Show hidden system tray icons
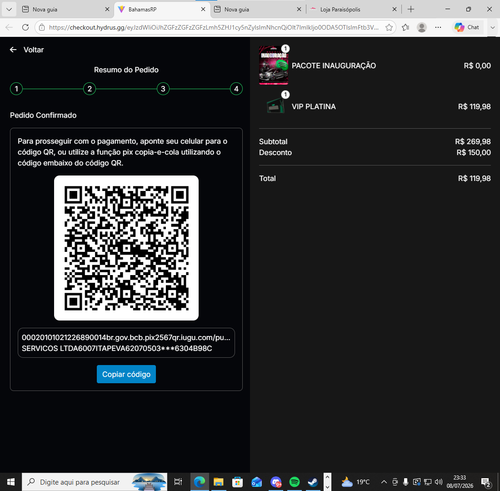 coord(384,482)
